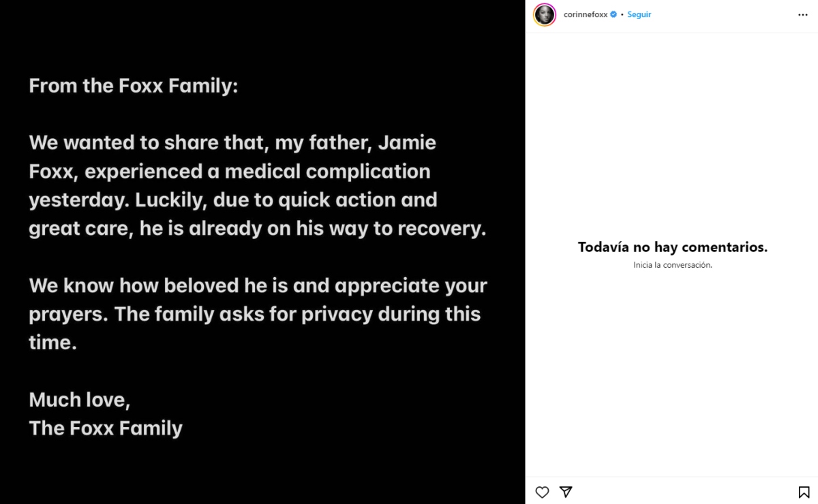Viewport: 818px width, 504px height.
Task: Click the black area below 'The Foxx Family'
Action: point(262,473)
